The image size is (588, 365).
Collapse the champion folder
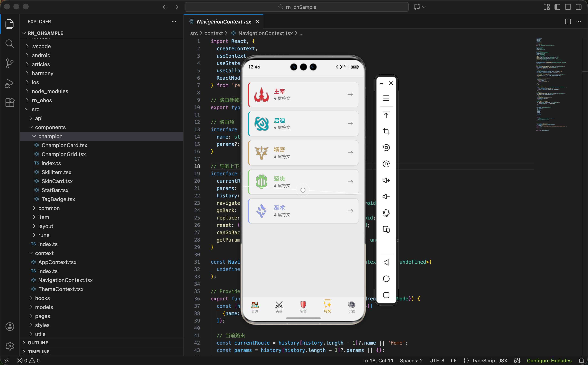(x=50, y=136)
